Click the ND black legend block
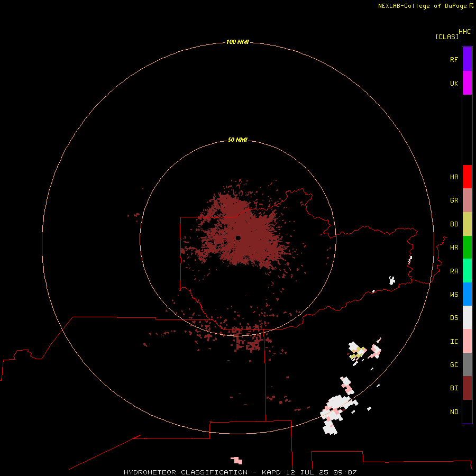This screenshot has height=476, width=476. [467, 411]
